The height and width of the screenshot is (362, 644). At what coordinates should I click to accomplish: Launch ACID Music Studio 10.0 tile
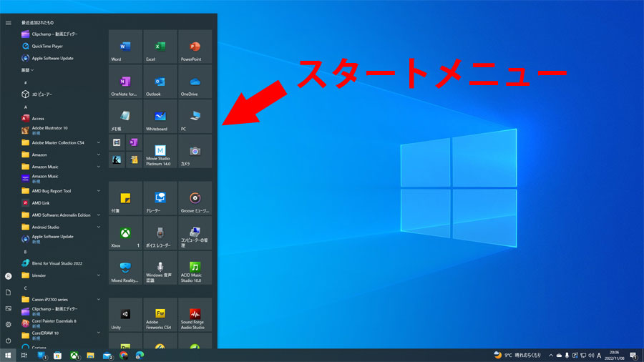pyautogui.click(x=195, y=268)
